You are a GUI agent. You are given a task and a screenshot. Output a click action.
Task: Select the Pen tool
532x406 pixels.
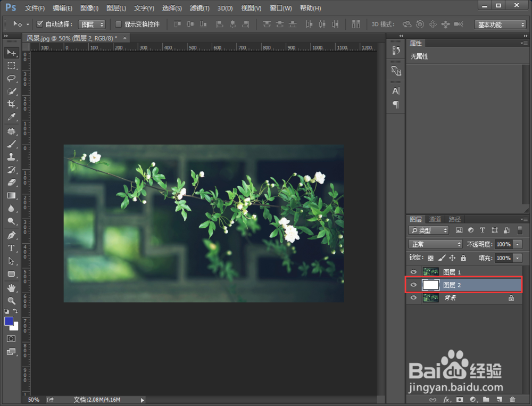click(11, 235)
